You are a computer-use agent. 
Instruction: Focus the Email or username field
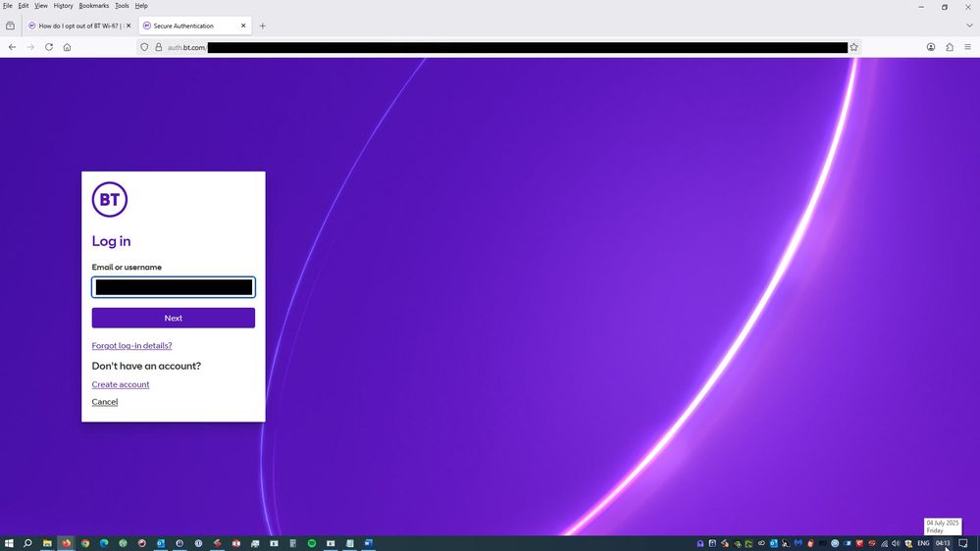click(174, 287)
